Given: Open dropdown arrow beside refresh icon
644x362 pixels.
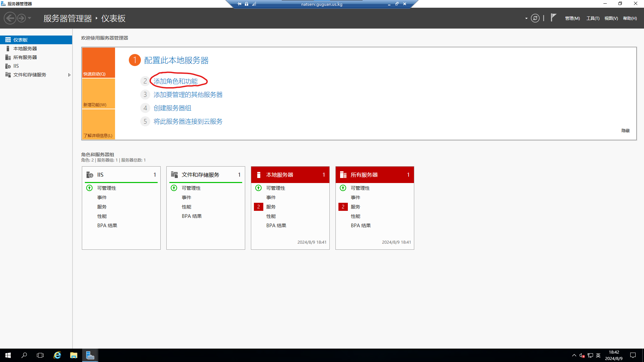Looking at the screenshot, I should 526,18.
